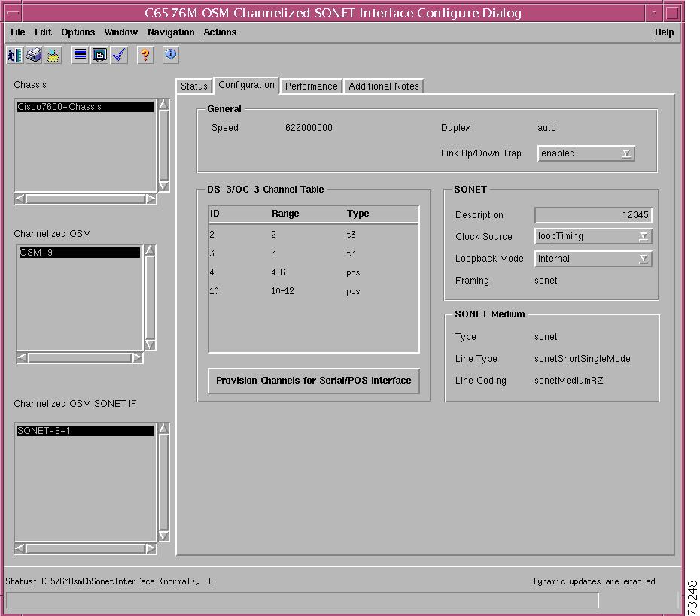Select SONET-9-1 in SONET IF list
The height and width of the screenshot is (616, 700).
(85, 431)
